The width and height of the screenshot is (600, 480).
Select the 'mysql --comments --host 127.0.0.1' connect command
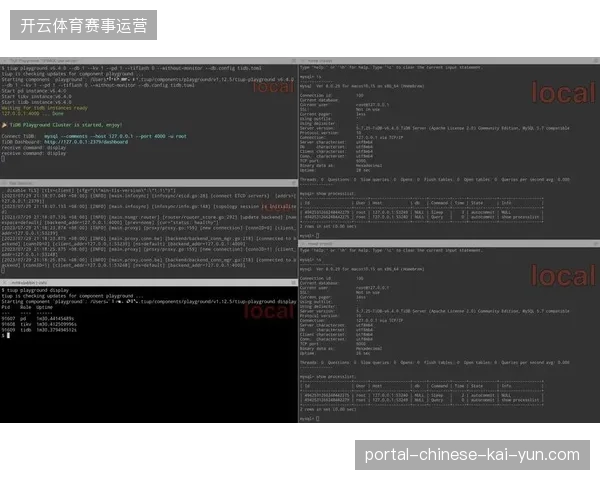click(x=115, y=136)
